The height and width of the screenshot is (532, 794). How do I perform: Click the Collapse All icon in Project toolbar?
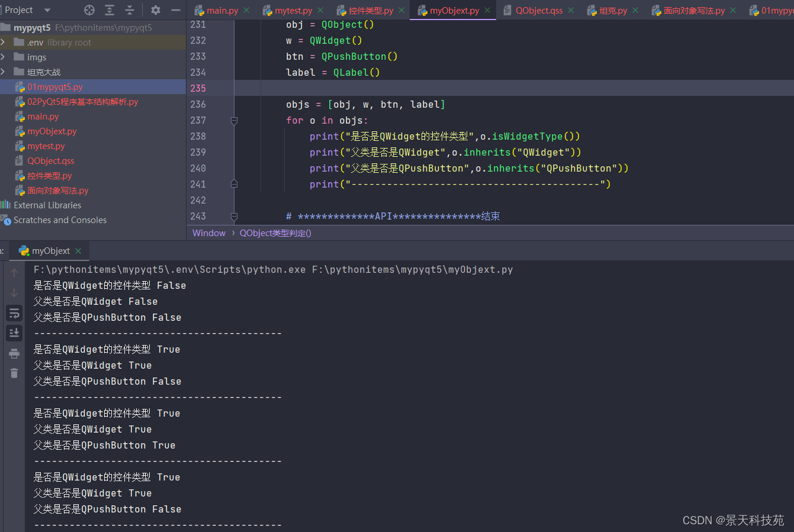click(x=130, y=10)
